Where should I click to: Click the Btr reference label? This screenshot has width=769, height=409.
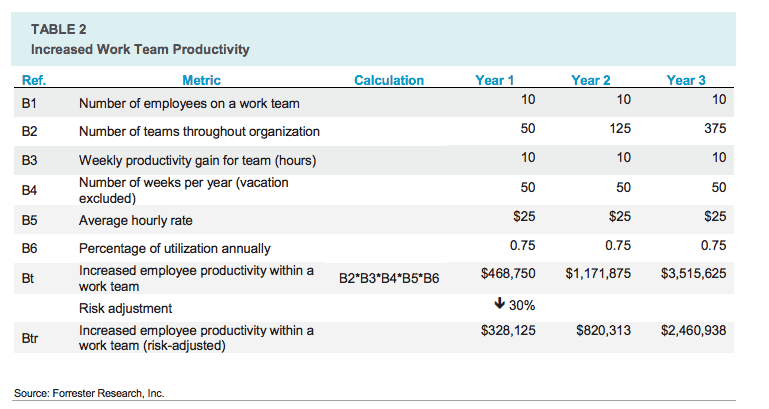coord(30,339)
